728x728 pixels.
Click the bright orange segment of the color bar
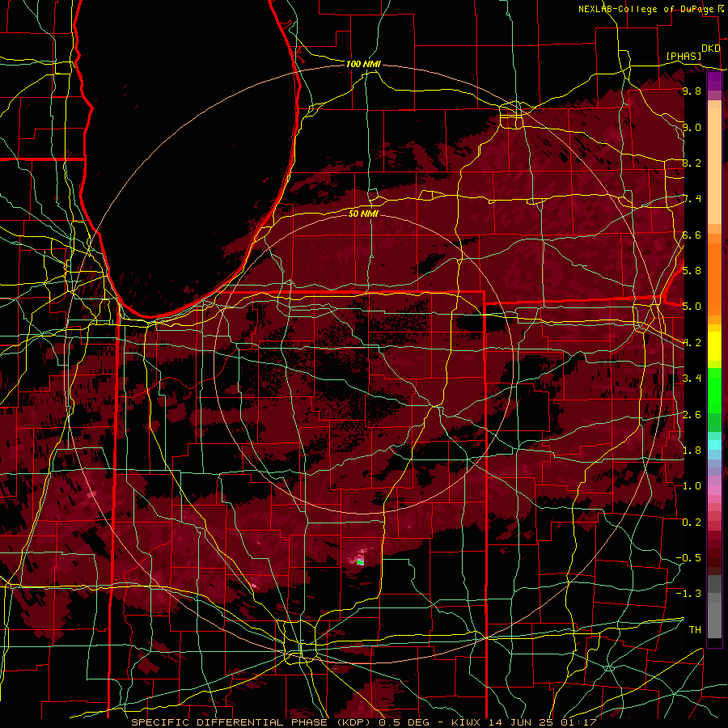[x=714, y=279]
